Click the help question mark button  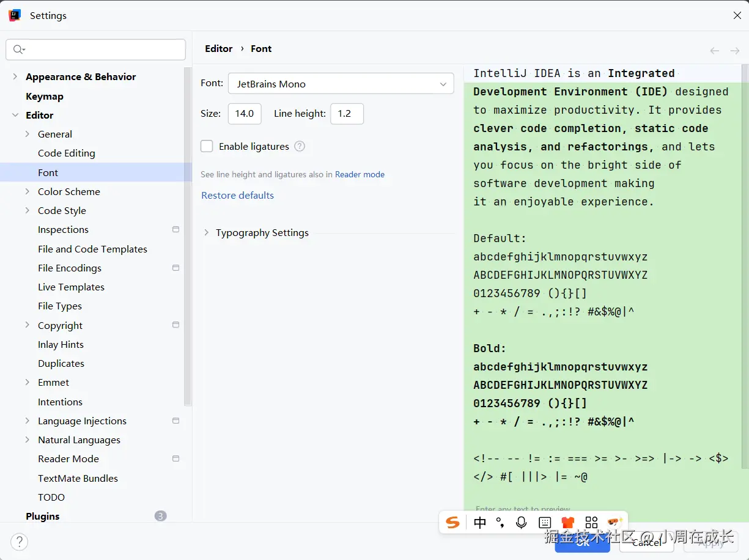(20, 541)
